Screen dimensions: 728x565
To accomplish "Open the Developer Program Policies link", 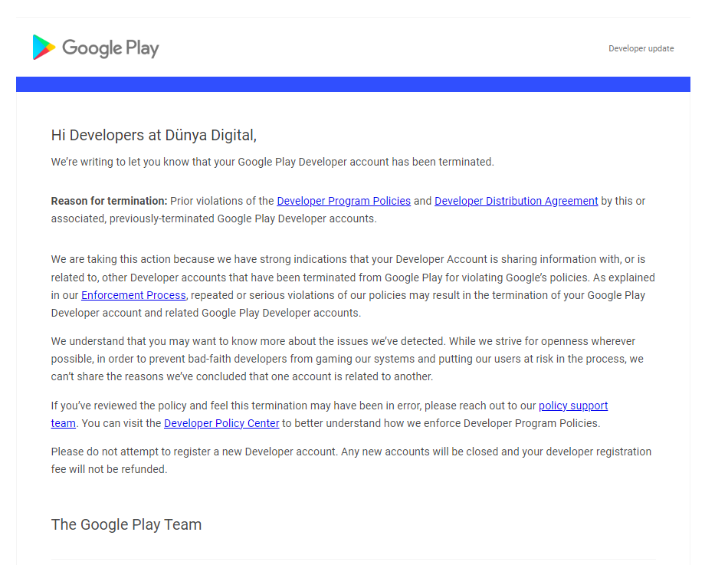I will (x=343, y=201).
